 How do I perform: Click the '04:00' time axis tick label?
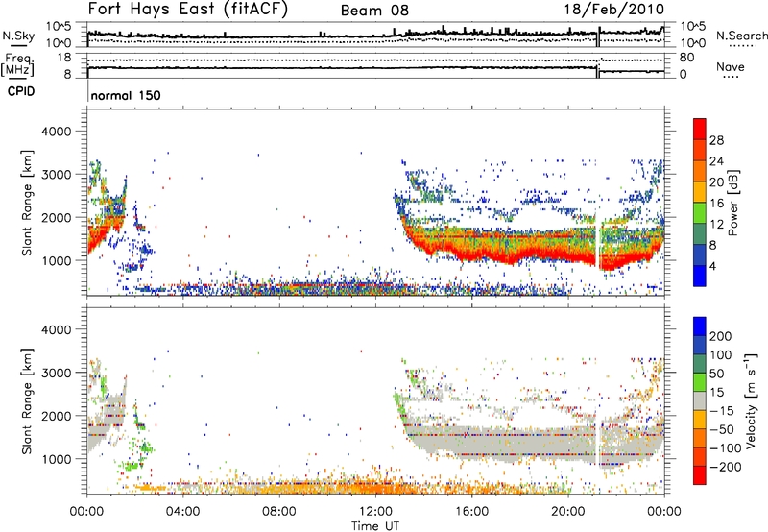(183, 512)
